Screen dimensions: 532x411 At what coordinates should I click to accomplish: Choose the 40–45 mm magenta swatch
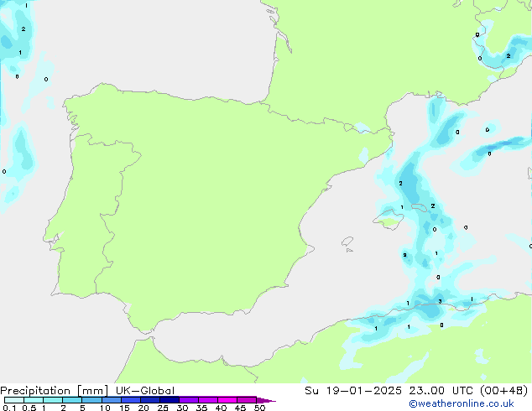pyautogui.click(x=227, y=400)
